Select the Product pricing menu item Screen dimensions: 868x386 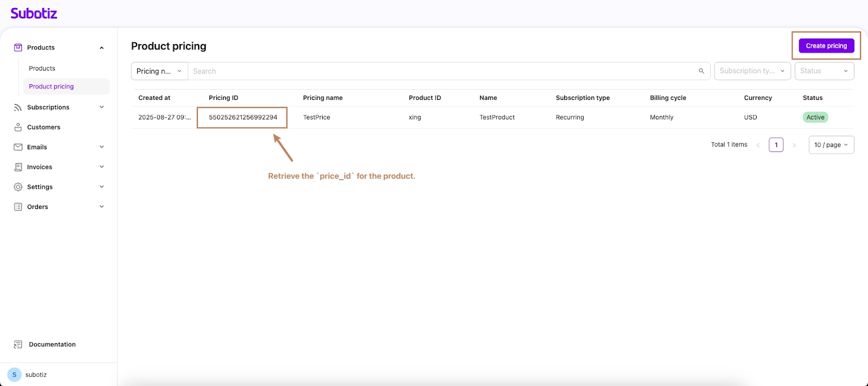click(52, 86)
